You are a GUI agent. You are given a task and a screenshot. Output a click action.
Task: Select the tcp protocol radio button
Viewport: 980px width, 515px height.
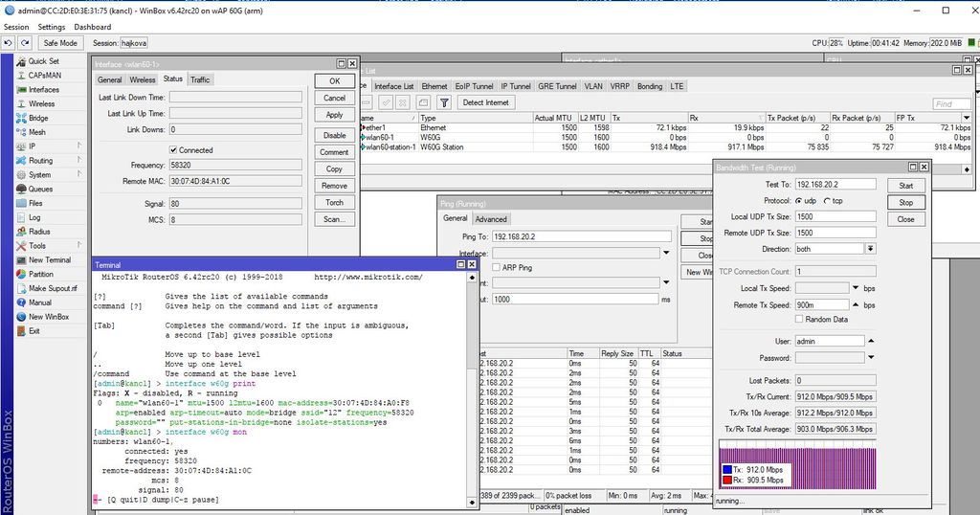click(828, 201)
